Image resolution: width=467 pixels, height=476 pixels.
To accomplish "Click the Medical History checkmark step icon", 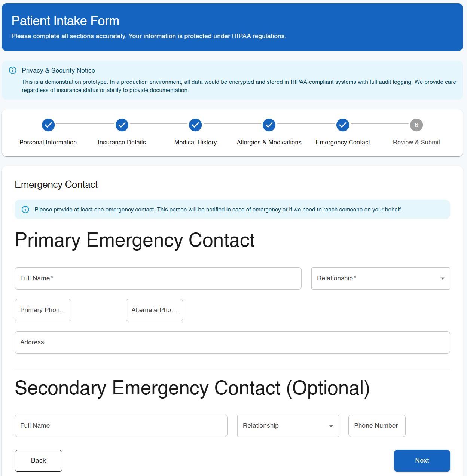I will point(195,125).
